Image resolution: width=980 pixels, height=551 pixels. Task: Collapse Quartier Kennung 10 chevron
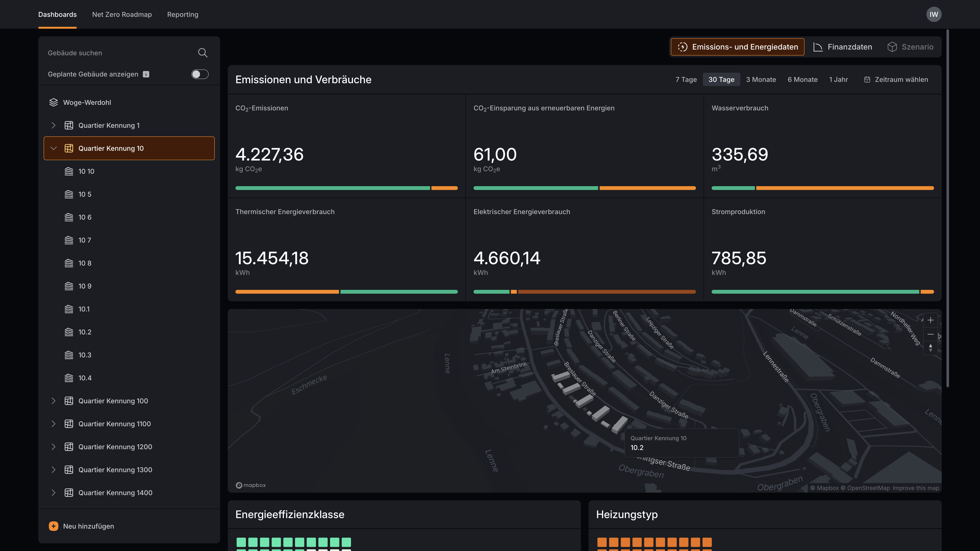click(x=54, y=148)
